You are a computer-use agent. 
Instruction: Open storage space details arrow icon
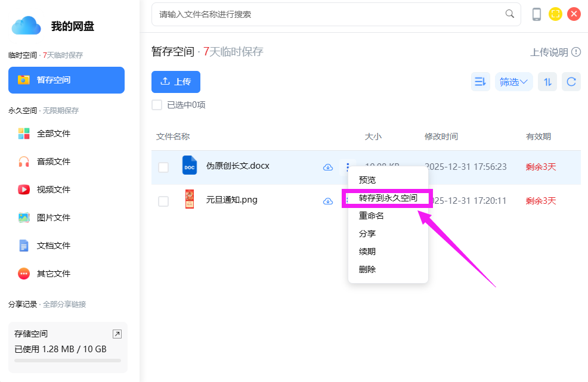pos(117,334)
